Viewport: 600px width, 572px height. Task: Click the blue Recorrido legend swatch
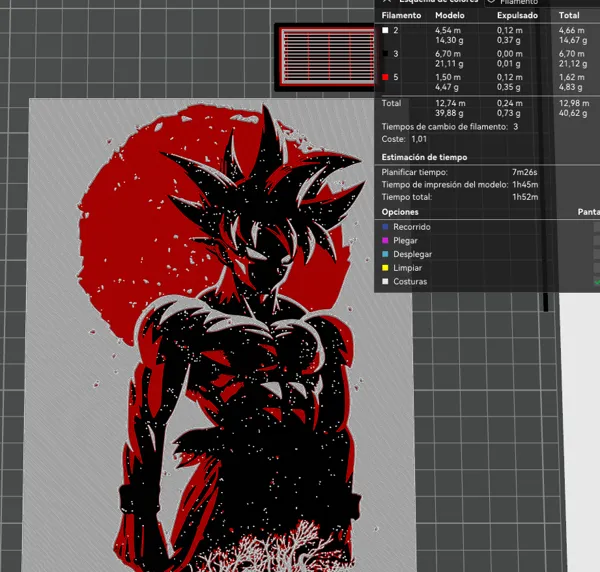385,227
